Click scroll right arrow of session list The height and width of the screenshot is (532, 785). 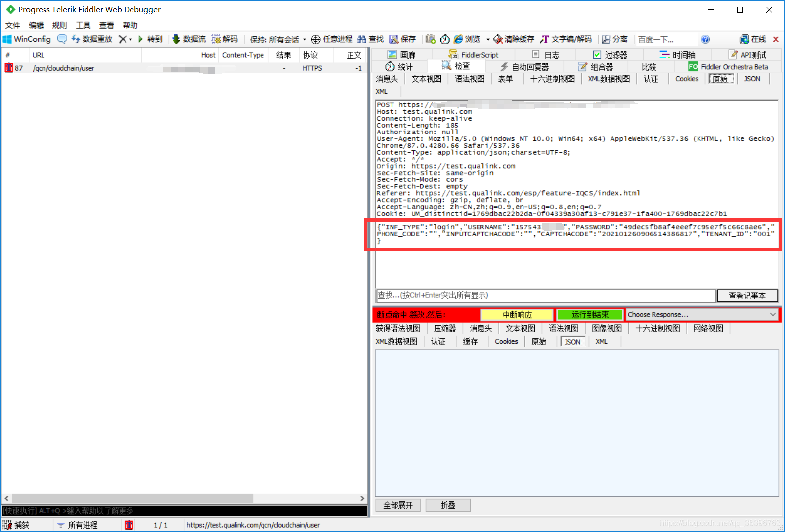click(362, 498)
